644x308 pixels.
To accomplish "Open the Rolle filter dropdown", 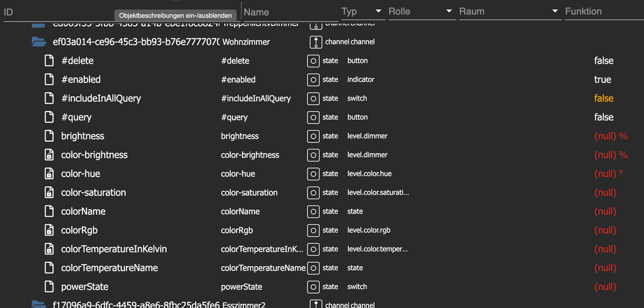I will (x=449, y=11).
